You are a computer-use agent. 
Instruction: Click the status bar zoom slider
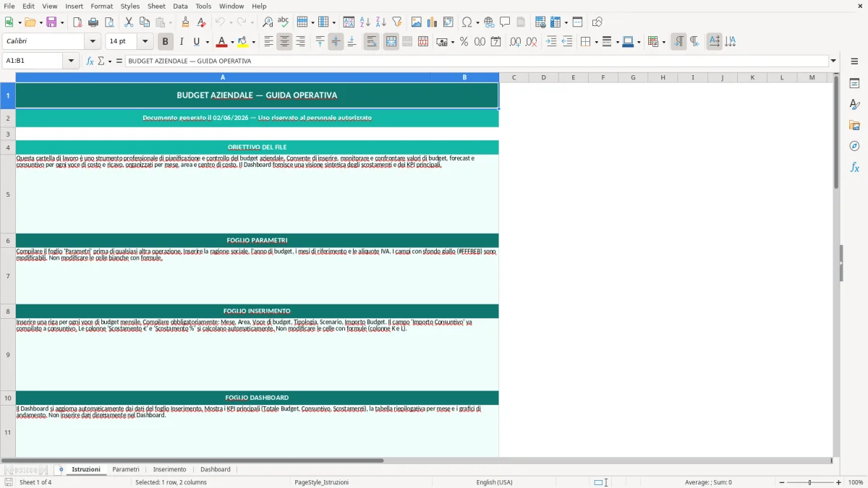[x=810, y=482]
